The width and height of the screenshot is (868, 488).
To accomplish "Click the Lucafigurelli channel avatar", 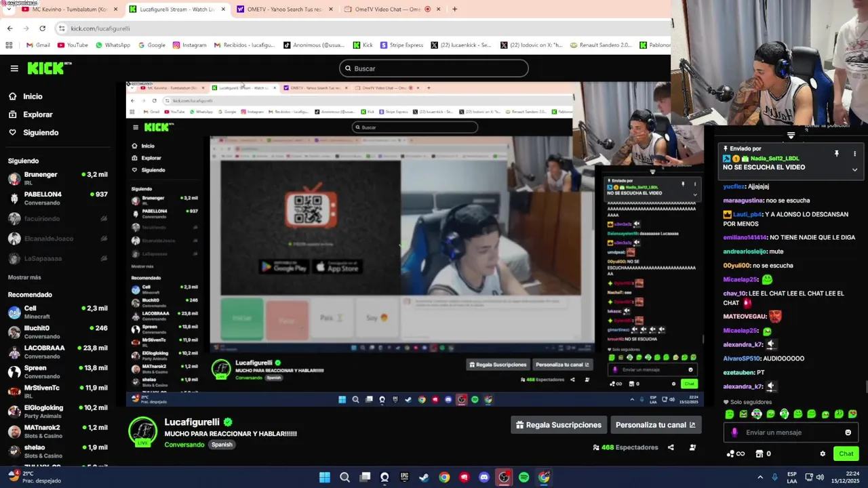I will click(x=142, y=432).
